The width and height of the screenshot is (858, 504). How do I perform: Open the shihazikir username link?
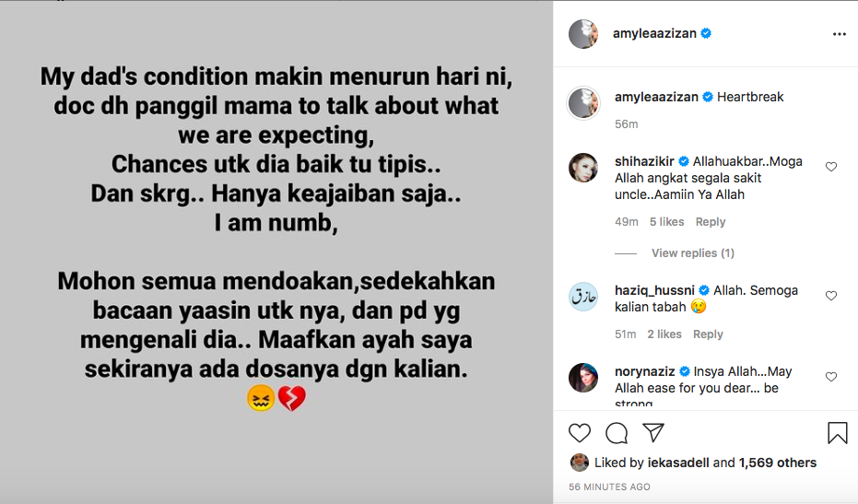[x=644, y=161]
